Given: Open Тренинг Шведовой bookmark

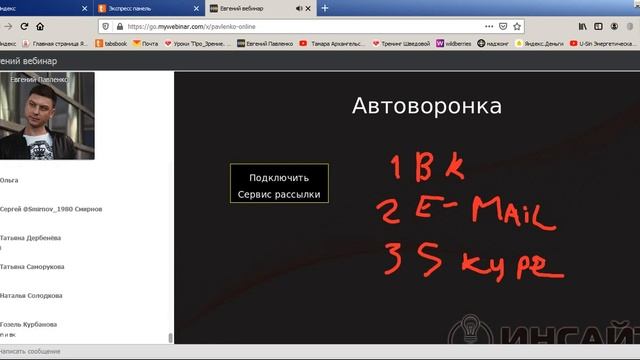Looking at the screenshot, I should click(x=401, y=43).
